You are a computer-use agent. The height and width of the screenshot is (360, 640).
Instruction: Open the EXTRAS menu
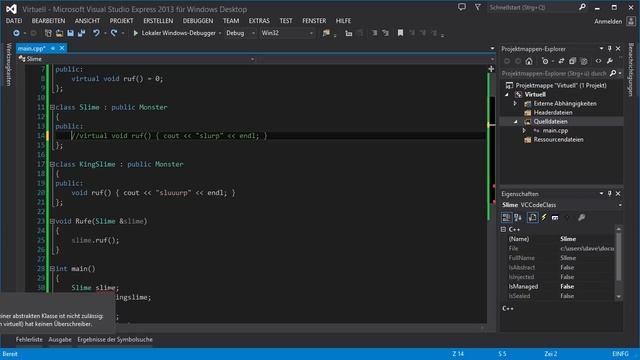259,21
